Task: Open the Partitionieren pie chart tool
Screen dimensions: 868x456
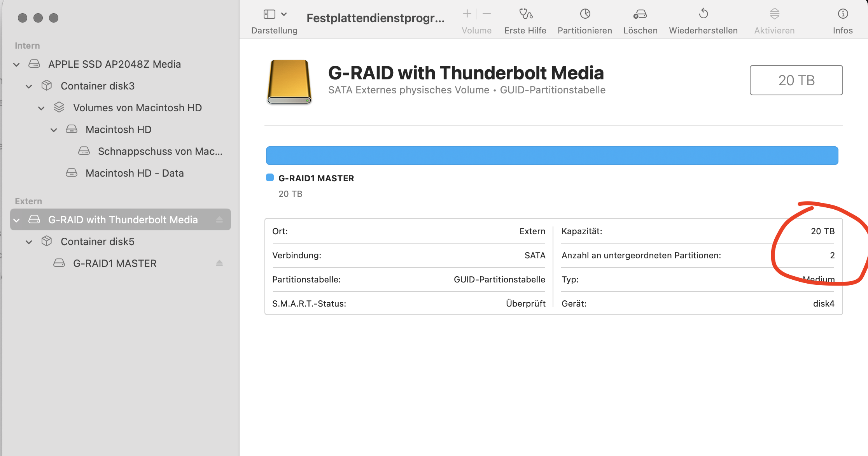Action: tap(585, 14)
